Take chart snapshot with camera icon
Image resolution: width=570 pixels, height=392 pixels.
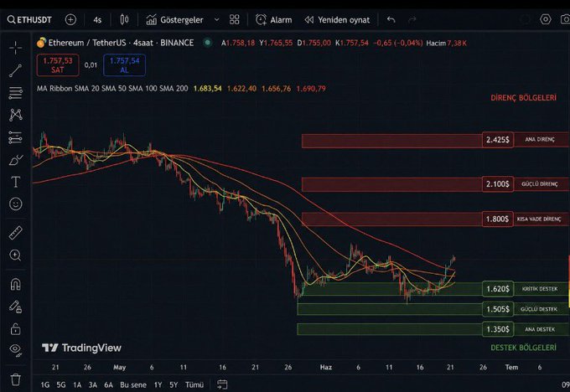click(565, 19)
